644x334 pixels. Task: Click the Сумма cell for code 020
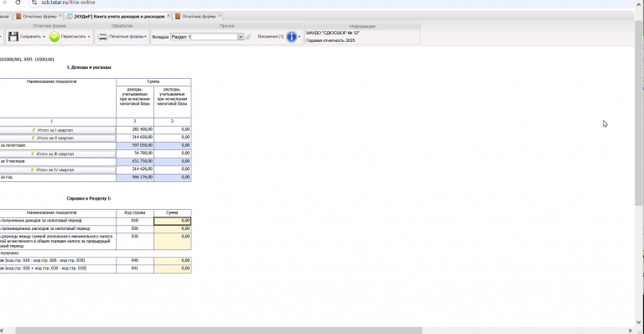tap(173, 229)
